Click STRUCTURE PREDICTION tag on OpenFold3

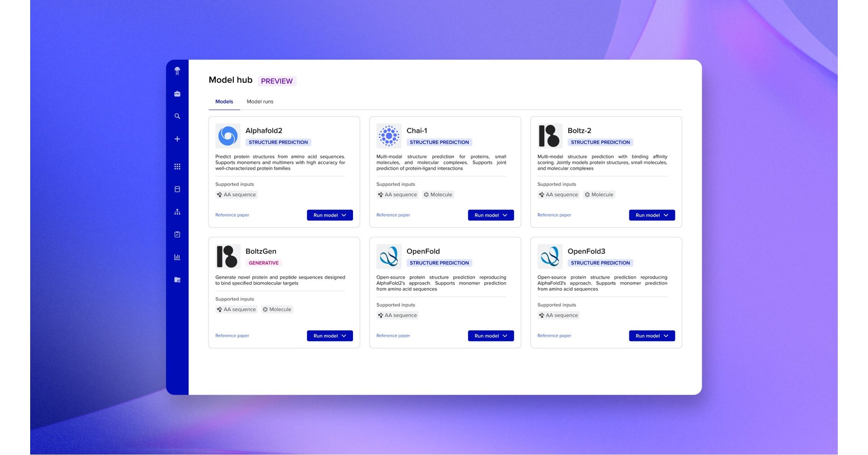point(600,263)
